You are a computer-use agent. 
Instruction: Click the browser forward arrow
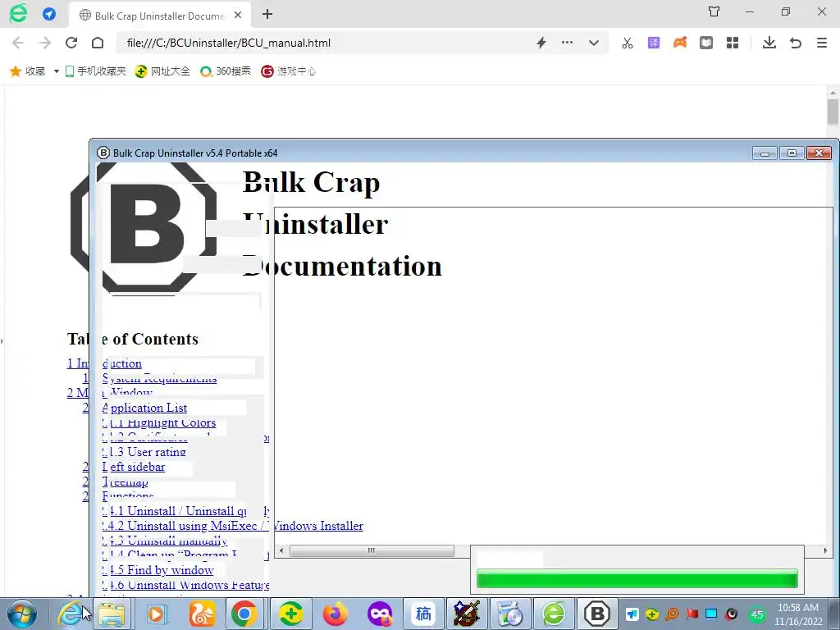click(x=45, y=43)
